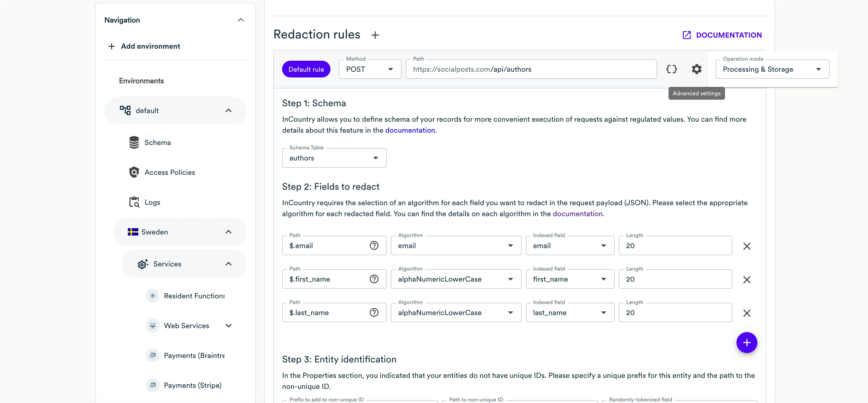Select Payments (Stripe) service
The height and width of the screenshot is (403, 868).
(192, 385)
